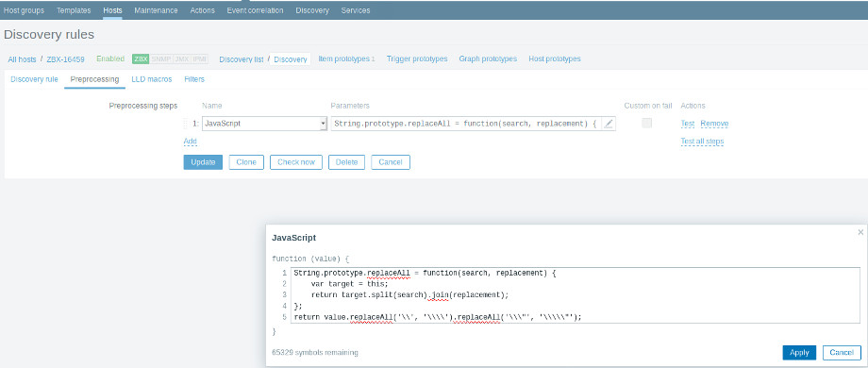The height and width of the screenshot is (368, 868).
Task: Toggle Custom on fail checkbox
Action: 646,124
